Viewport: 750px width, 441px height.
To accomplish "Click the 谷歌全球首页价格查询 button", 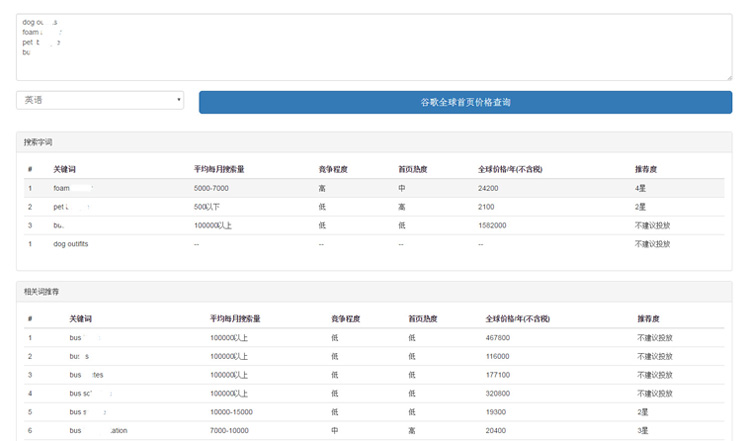I will (465, 102).
